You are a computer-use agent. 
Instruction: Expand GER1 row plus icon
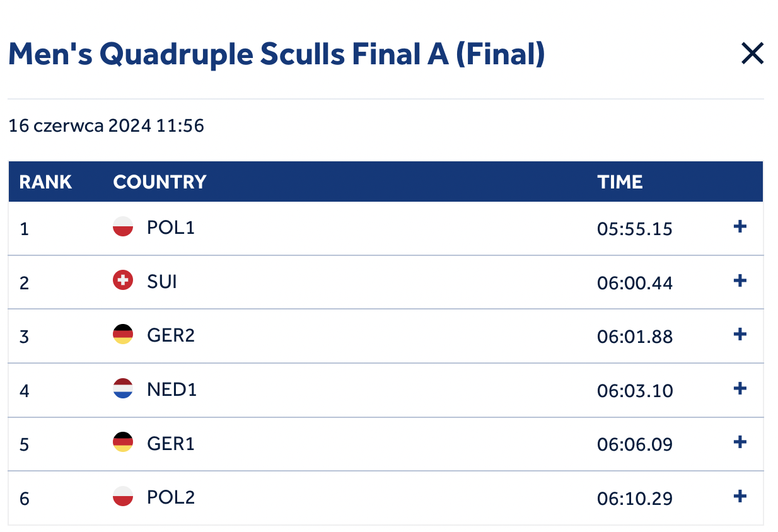(740, 442)
